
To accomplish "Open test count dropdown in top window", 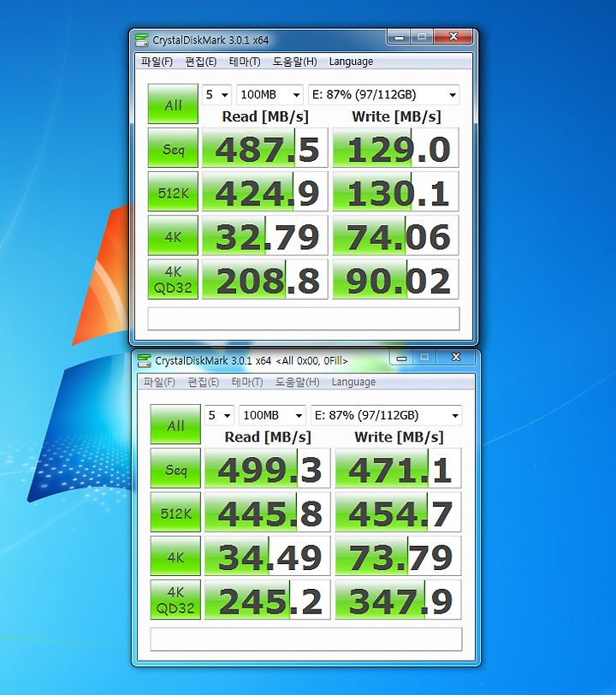I will coord(216,94).
